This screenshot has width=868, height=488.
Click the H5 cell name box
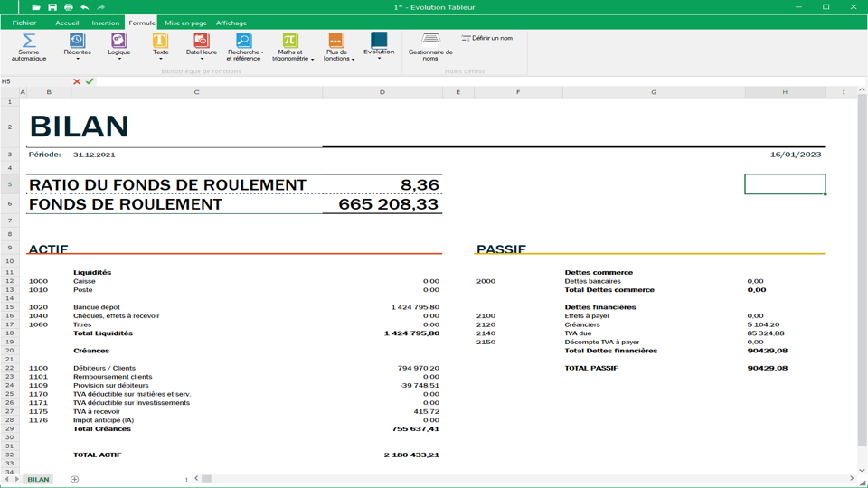pyautogui.click(x=34, y=81)
